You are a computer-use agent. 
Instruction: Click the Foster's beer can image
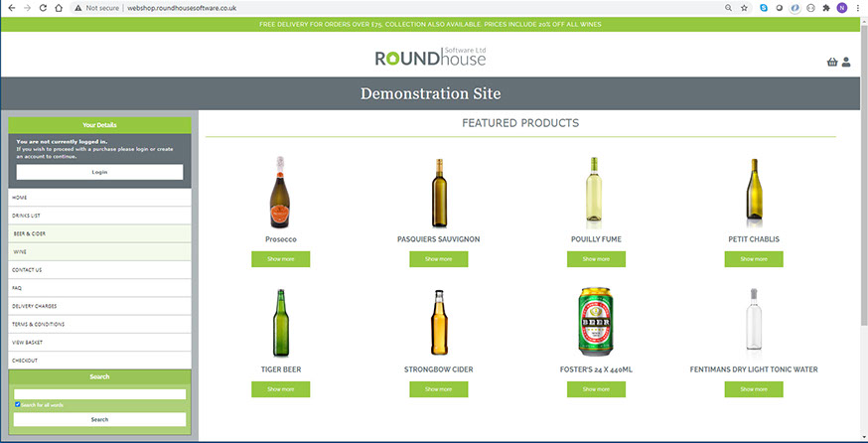(595, 321)
